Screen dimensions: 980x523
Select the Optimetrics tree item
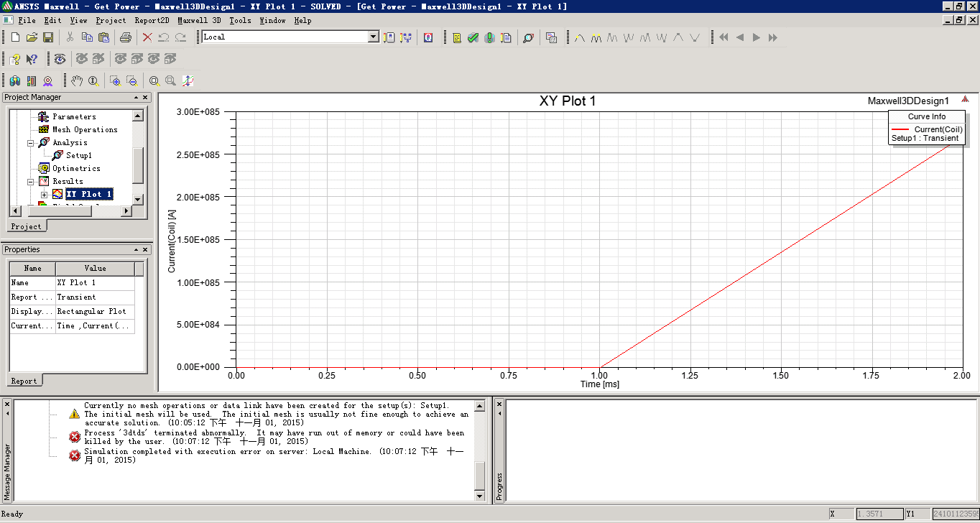(x=76, y=168)
